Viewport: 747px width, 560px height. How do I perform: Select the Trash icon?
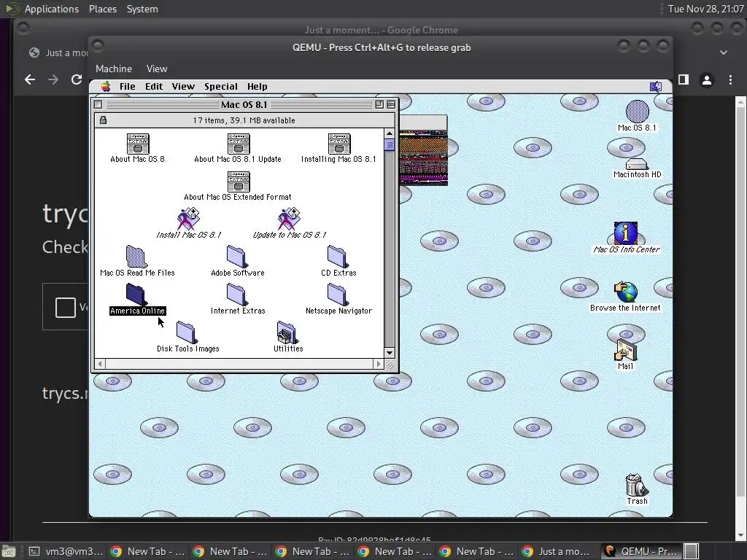[x=636, y=485]
